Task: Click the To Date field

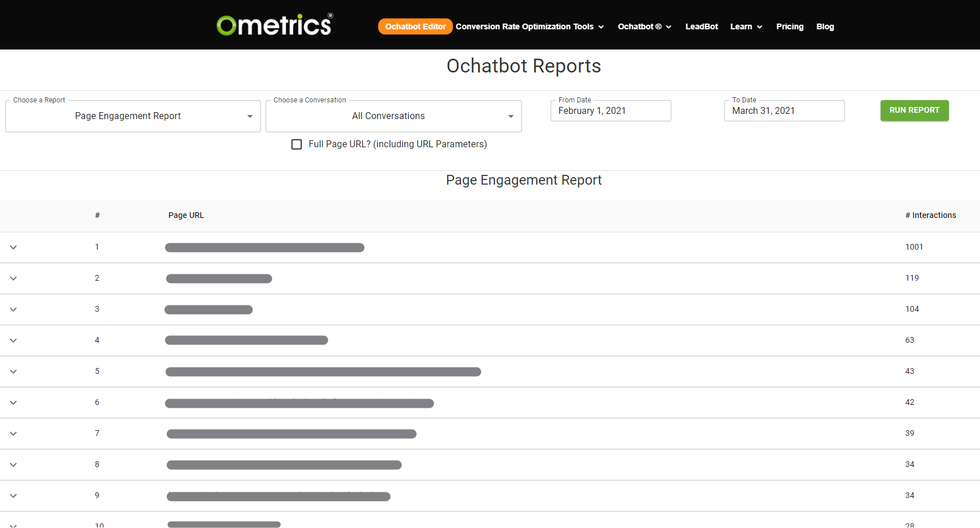Action: click(784, 110)
